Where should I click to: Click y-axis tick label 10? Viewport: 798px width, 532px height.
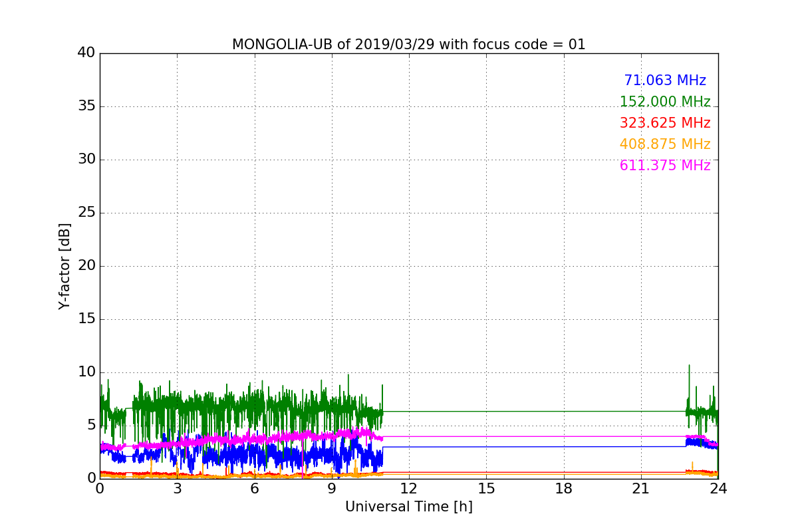(x=86, y=372)
